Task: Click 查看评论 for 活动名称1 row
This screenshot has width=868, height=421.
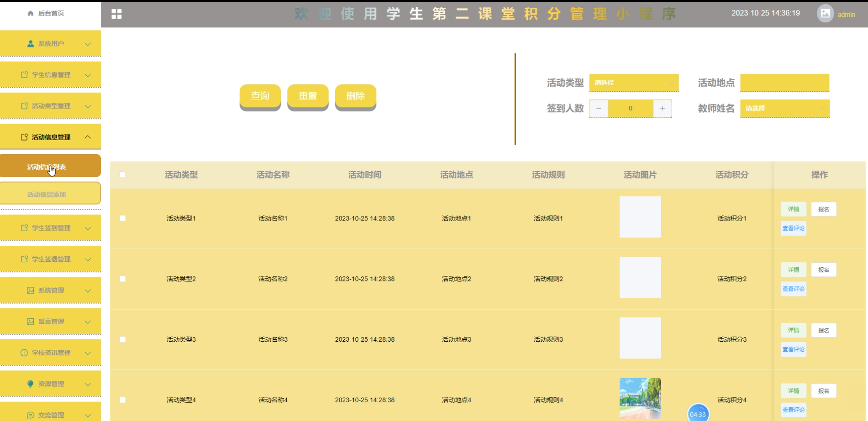Action: (794, 229)
